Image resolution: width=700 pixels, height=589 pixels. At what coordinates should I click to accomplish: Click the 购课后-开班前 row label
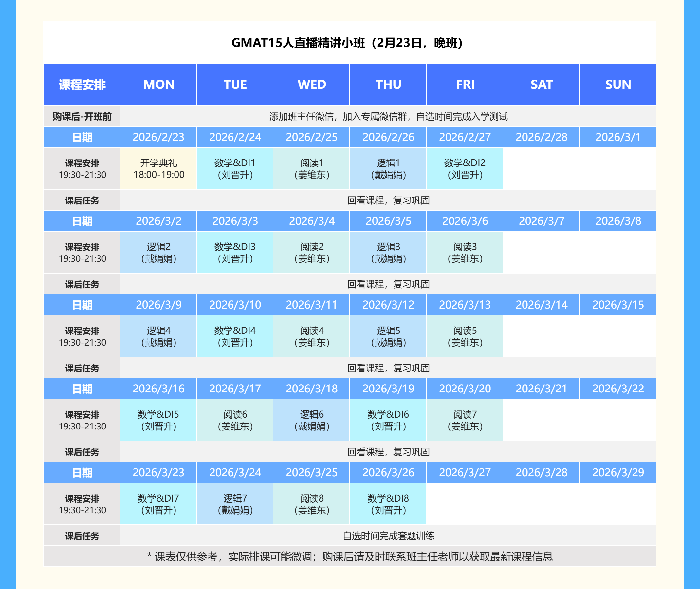point(82,117)
